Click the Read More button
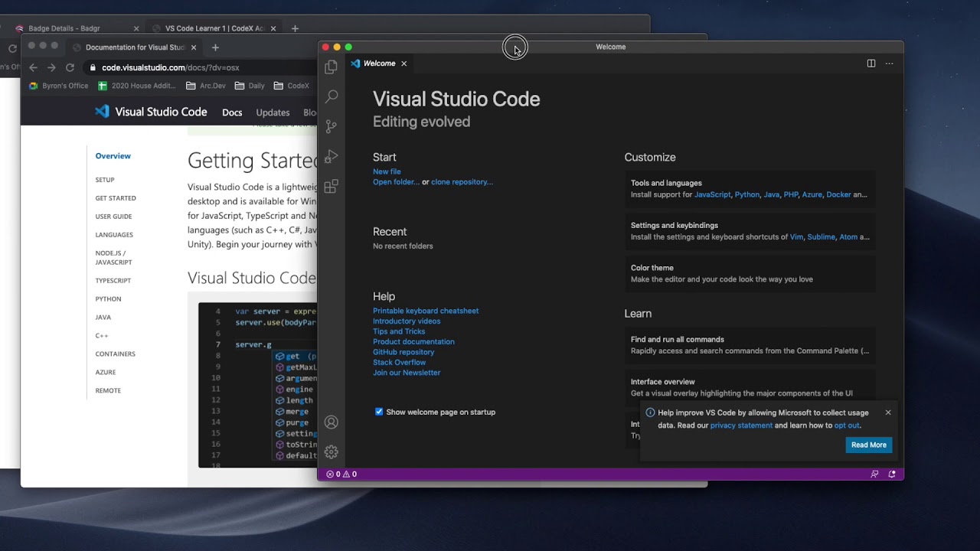Viewport: 980px width, 551px height. point(869,445)
